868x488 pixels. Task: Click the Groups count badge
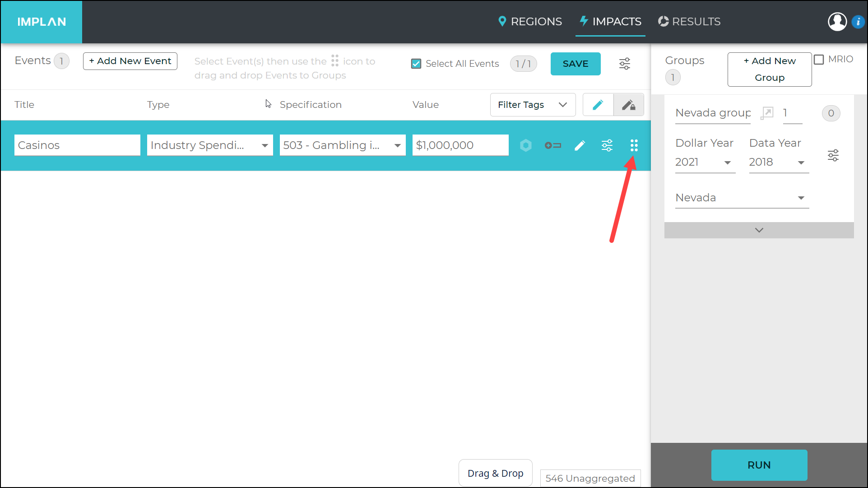[x=673, y=78]
